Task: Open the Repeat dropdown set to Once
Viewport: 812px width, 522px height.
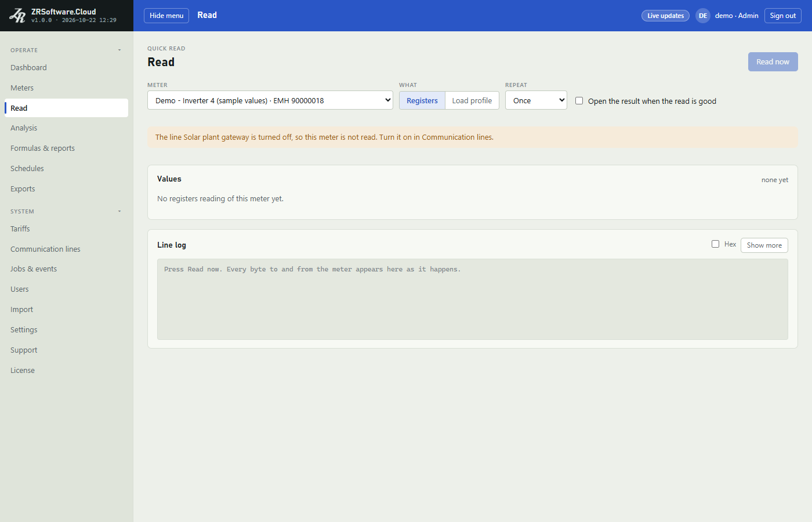Action: click(x=536, y=100)
